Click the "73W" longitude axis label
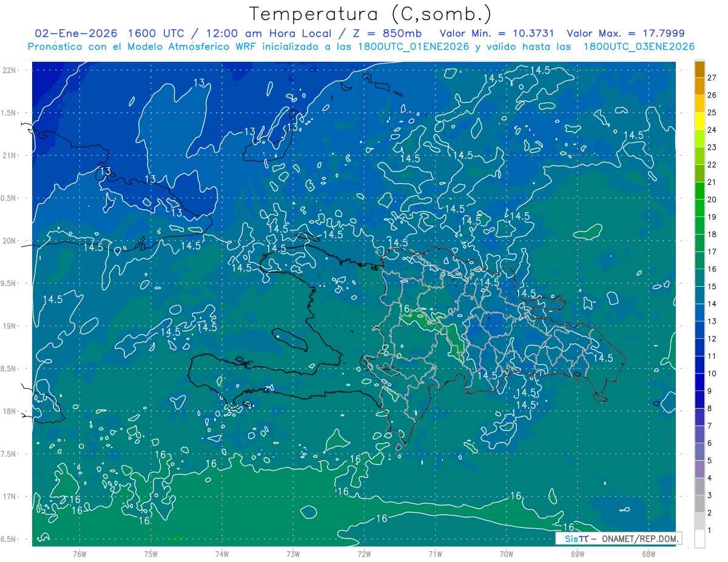728x562 pixels. pos(293,554)
